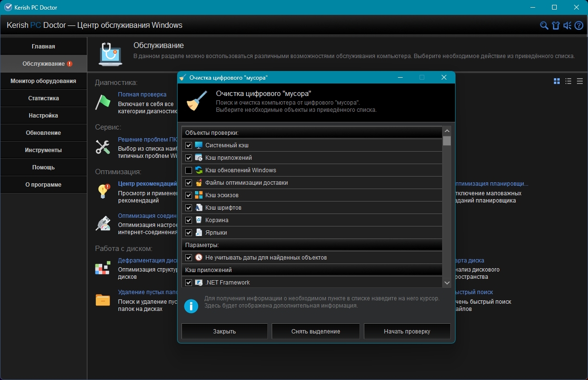The image size is (588, 380).
Task: Click the Объекты проверки header
Action: 312,133
